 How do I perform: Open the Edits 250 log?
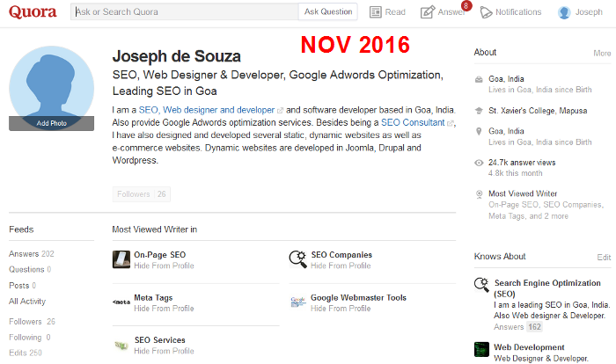pos(26,353)
